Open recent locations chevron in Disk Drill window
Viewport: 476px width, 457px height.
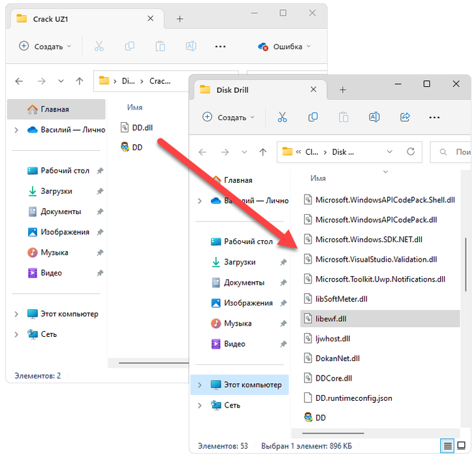pyautogui.click(x=244, y=152)
